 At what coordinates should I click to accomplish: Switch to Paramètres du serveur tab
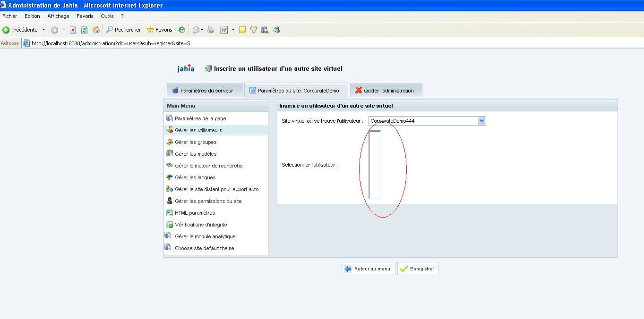coord(205,91)
